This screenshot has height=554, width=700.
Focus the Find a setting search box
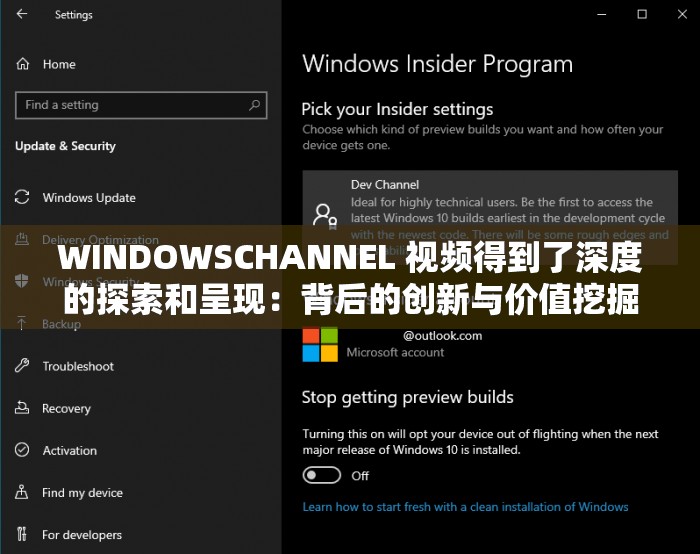coord(141,105)
